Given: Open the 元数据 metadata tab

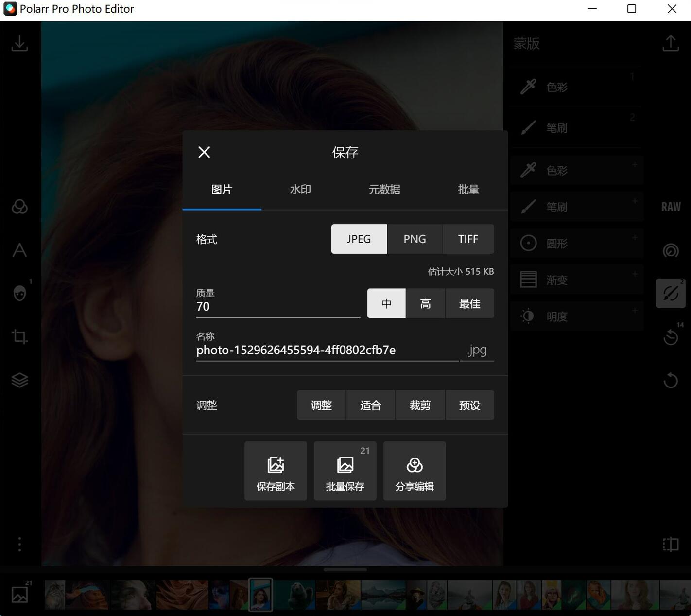Looking at the screenshot, I should click(x=384, y=190).
